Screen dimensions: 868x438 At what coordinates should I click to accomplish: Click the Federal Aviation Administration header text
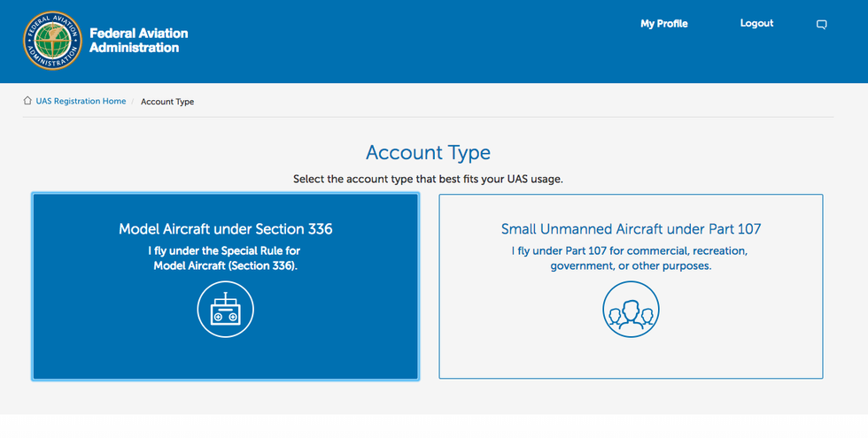(x=138, y=41)
